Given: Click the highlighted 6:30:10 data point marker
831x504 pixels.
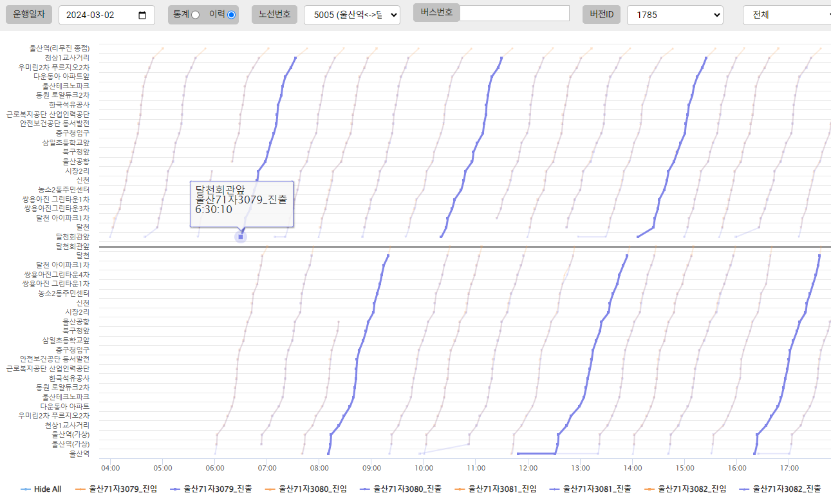Looking at the screenshot, I should [241, 237].
